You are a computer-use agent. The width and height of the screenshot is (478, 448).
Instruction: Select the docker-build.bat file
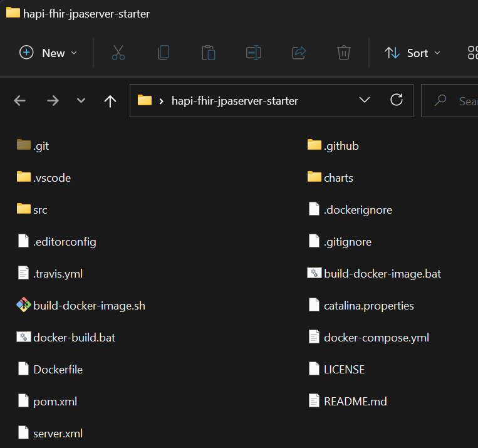[x=66, y=338]
